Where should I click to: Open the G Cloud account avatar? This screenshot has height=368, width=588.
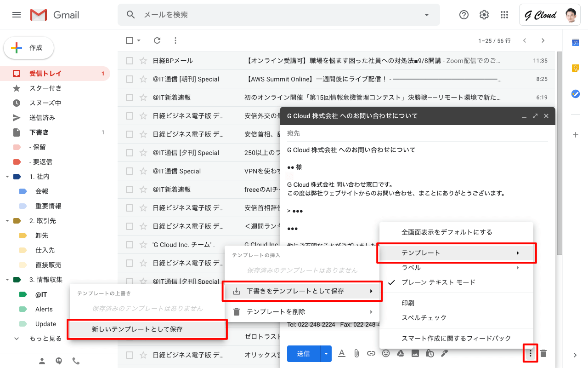click(x=570, y=15)
